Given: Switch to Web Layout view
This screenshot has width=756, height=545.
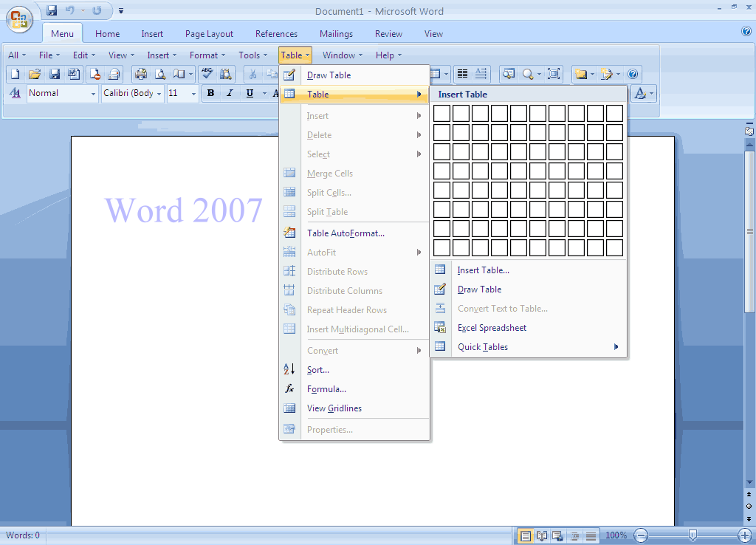Looking at the screenshot, I should [x=558, y=536].
